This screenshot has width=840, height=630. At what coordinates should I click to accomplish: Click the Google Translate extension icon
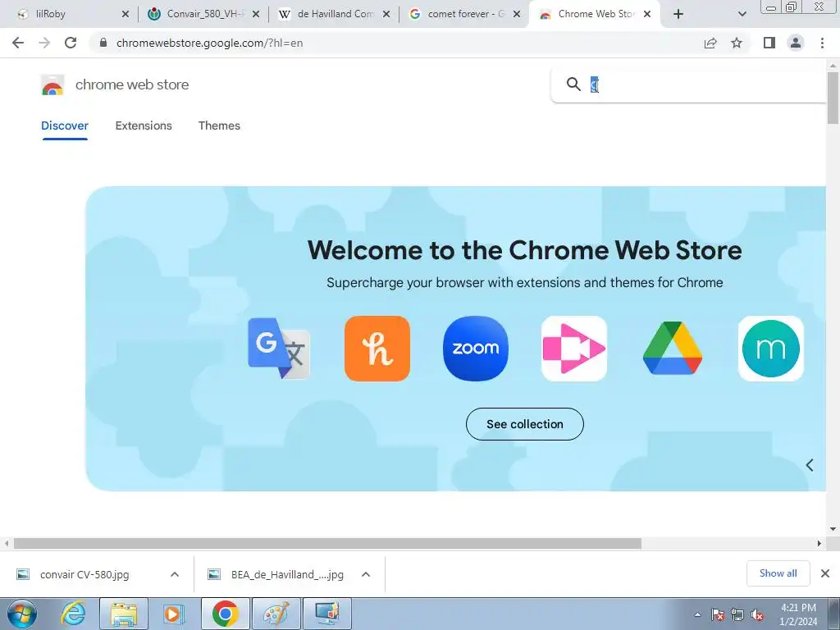tap(279, 348)
